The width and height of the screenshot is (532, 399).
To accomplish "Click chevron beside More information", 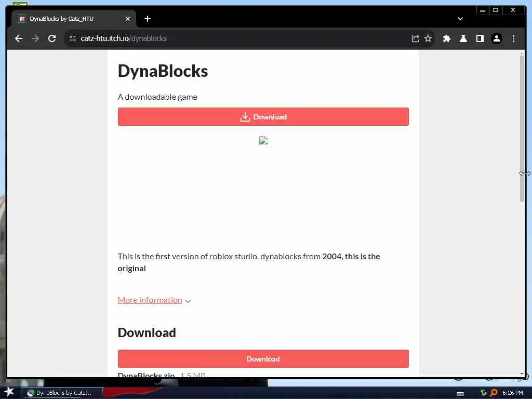I will 188,301.
